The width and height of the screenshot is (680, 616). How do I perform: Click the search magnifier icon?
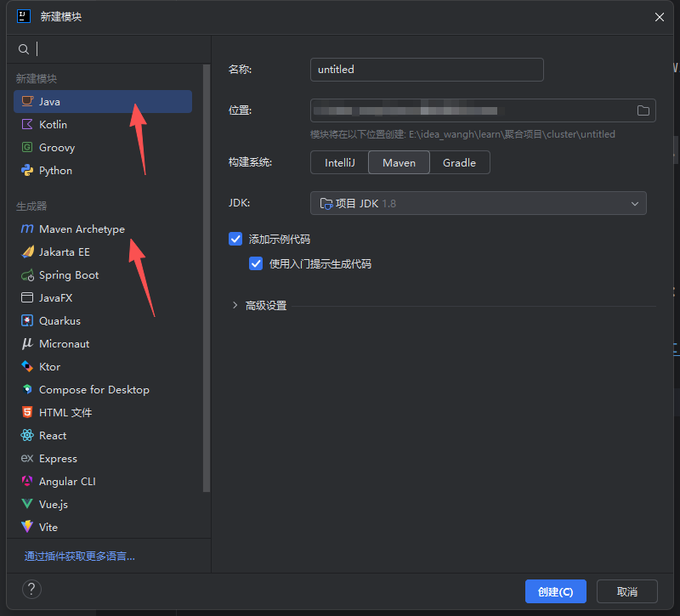click(x=24, y=49)
